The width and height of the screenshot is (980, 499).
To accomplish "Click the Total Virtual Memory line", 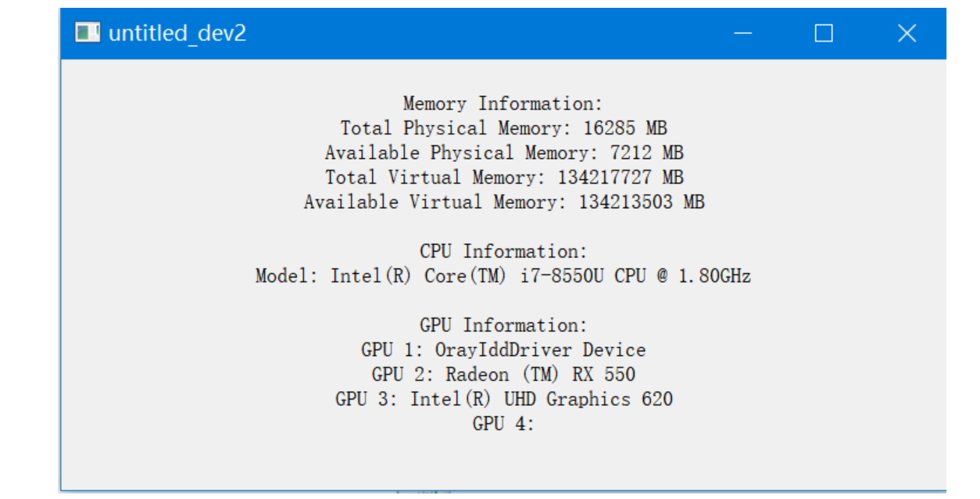I will (x=503, y=178).
